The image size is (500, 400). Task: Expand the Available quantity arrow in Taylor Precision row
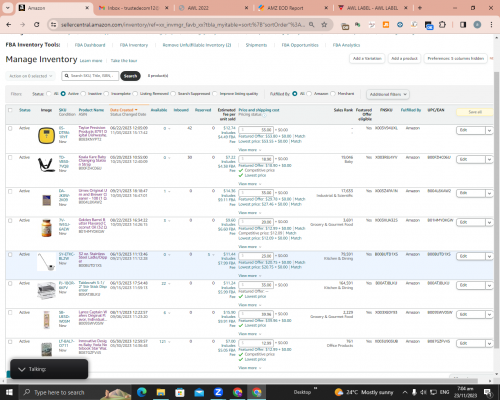point(169,128)
